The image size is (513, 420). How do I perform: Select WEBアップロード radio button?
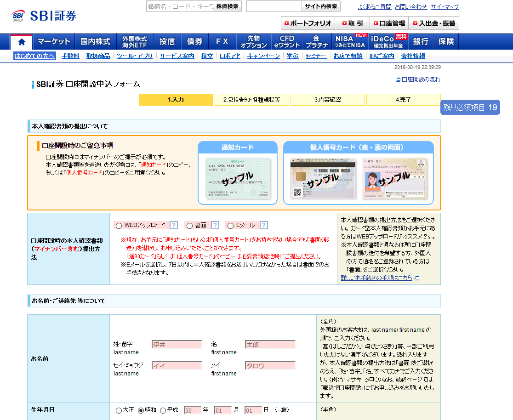[x=119, y=226]
